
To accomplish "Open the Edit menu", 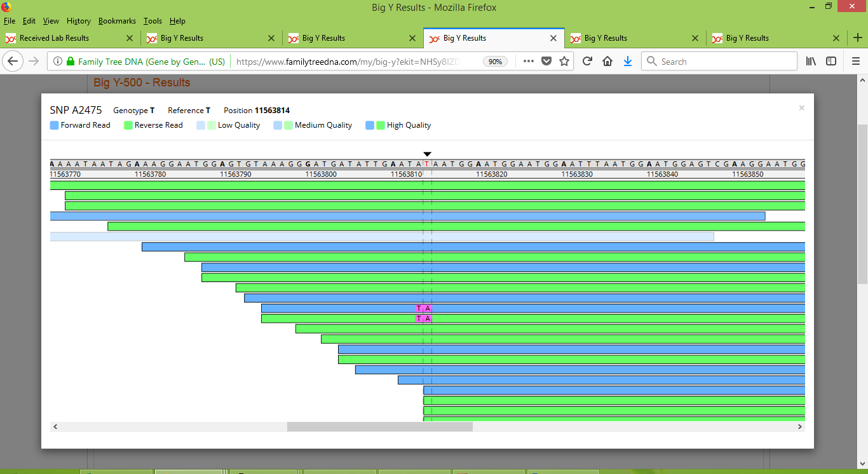I will [x=29, y=21].
